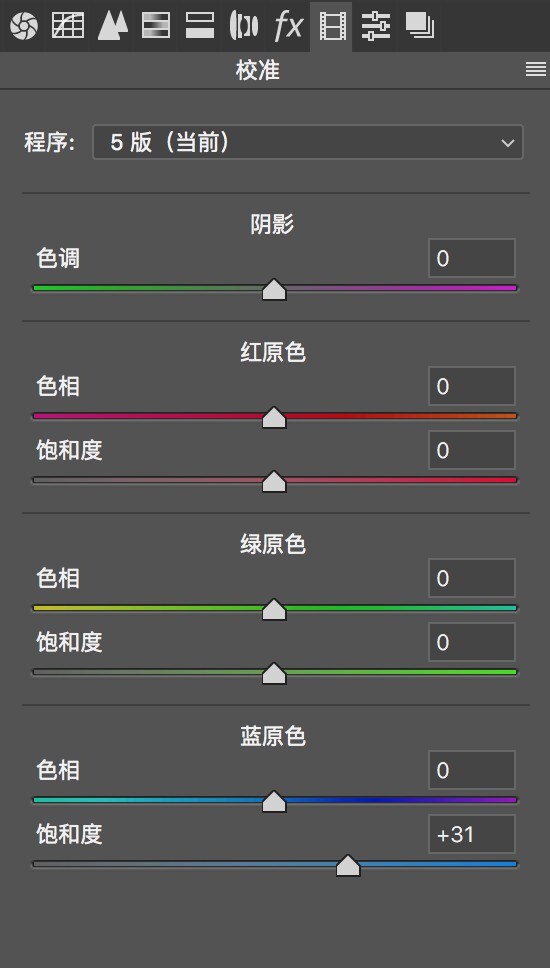Expand the 程序 version dropdown

pos(307,143)
